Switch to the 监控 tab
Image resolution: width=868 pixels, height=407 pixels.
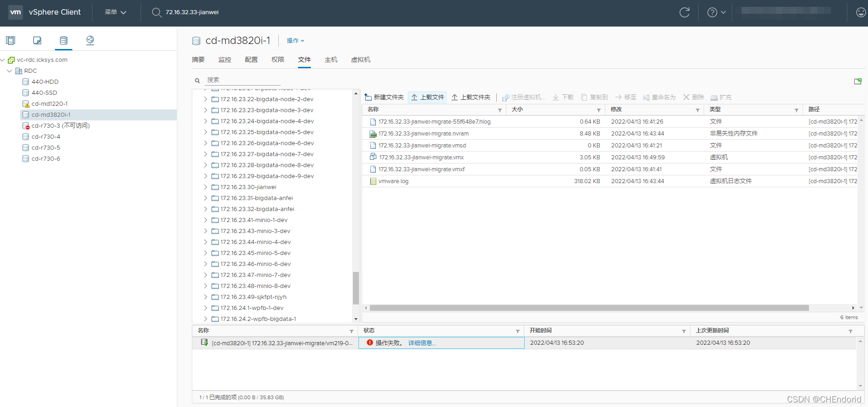coord(225,60)
